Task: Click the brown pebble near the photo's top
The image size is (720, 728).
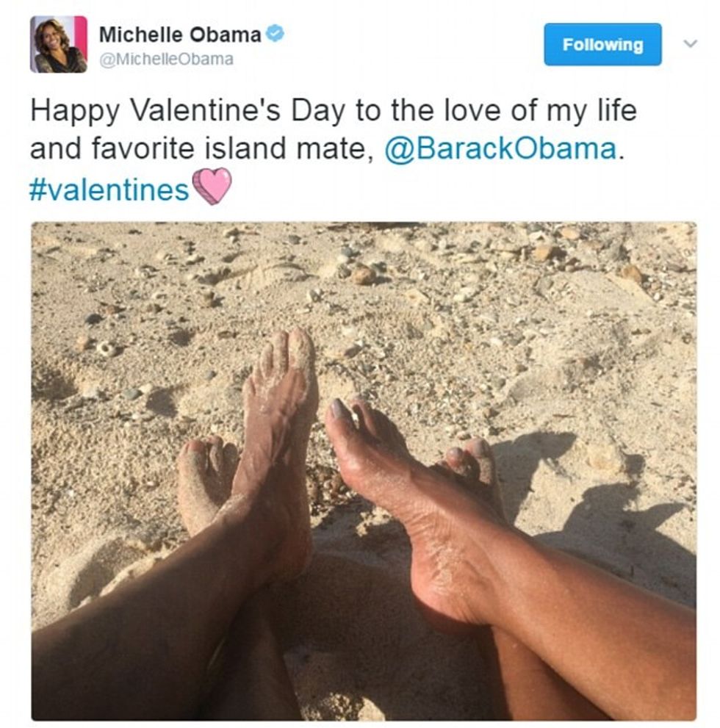Action: click(x=362, y=275)
